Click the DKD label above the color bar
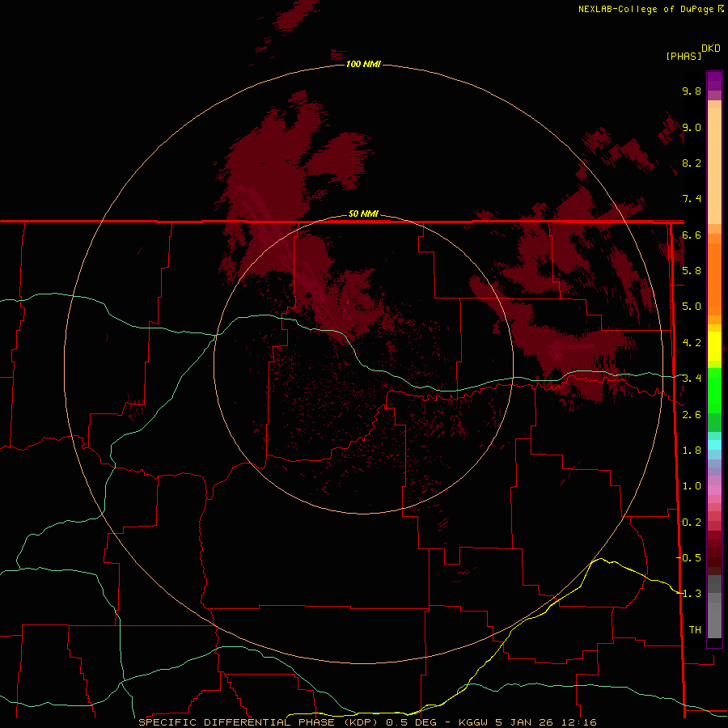Image resolution: width=728 pixels, height=728 pixels. [711, 48]
